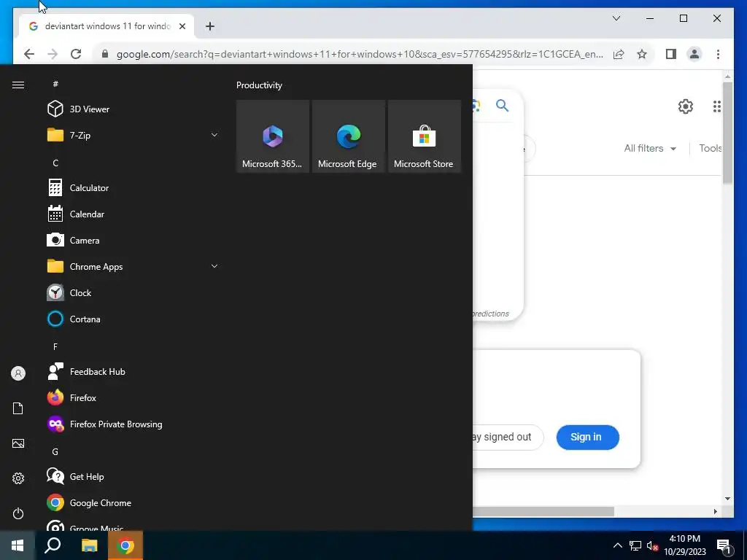747x560 pixels.
Task: Open network status tray icon
Action: 635,545
